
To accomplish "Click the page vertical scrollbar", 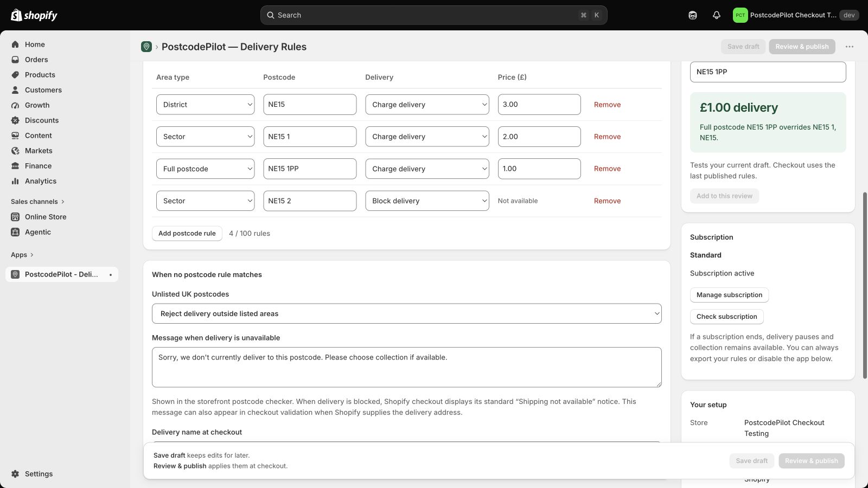I will click(x=865, y=285).
